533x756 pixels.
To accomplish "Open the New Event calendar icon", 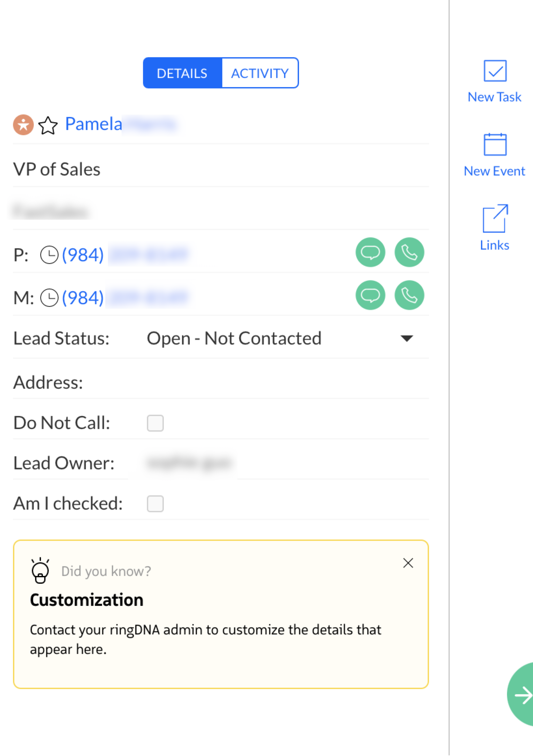I will click(495, 144).
